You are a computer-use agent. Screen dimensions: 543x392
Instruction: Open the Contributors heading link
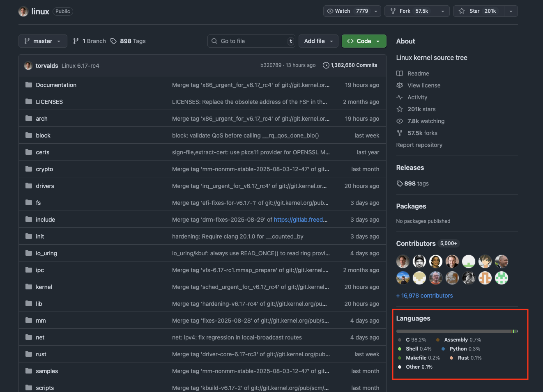click(416, 243)
